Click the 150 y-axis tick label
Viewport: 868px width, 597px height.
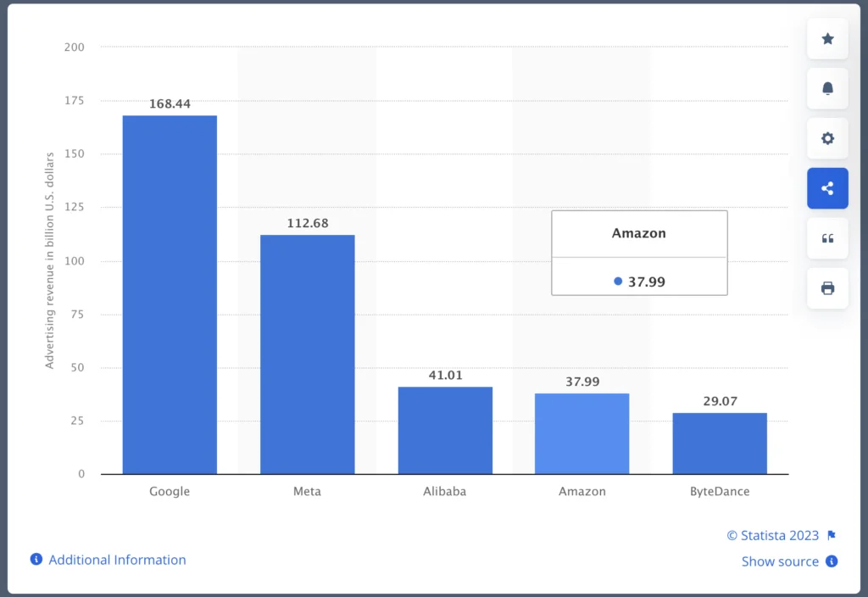click(x=75, y=153)
